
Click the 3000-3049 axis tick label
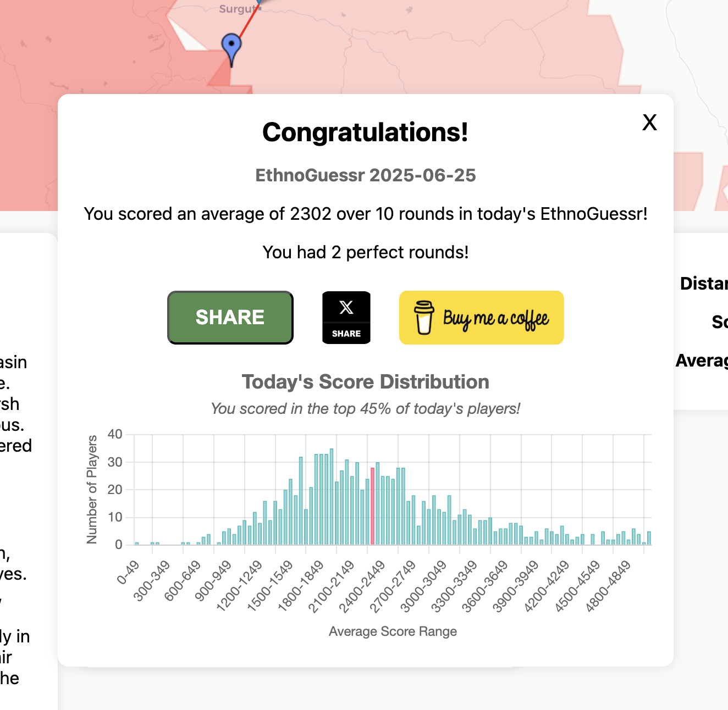pyautogui.click(x=423, y=587)
